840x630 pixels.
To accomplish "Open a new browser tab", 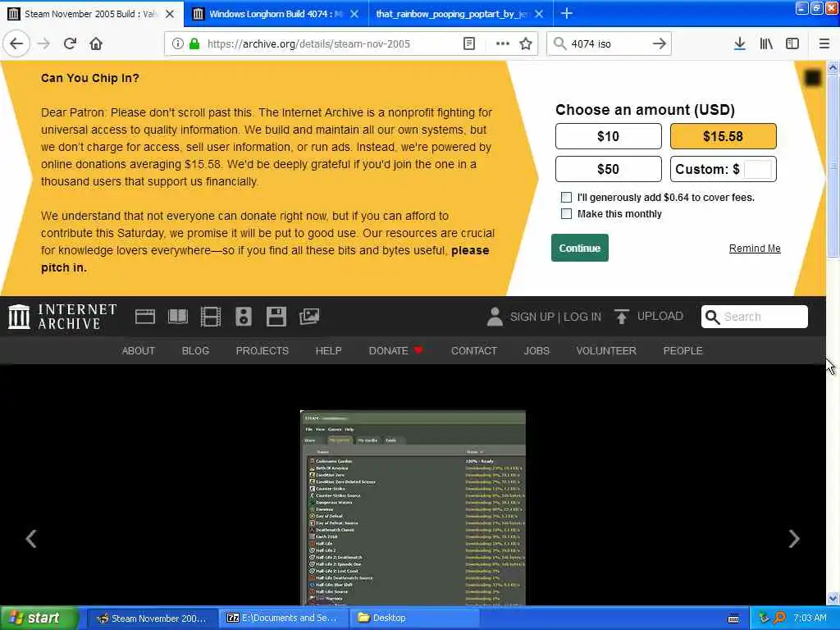I will point(566,13).
